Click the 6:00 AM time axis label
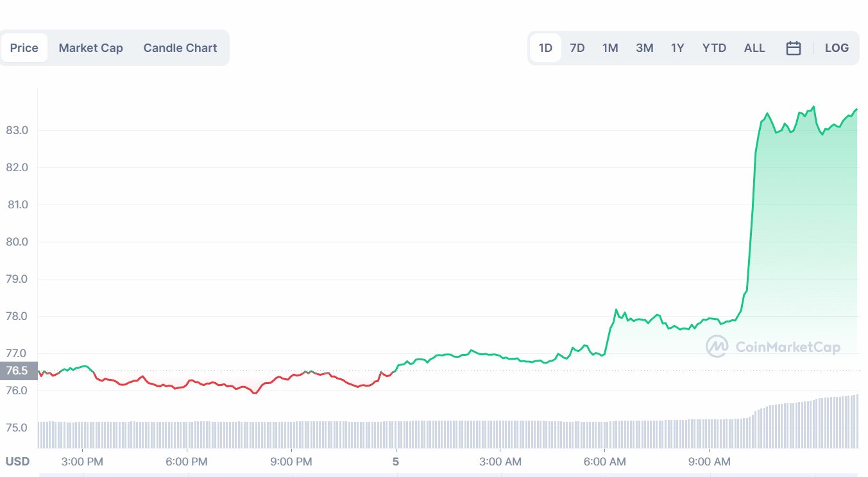 click(605, 462)
